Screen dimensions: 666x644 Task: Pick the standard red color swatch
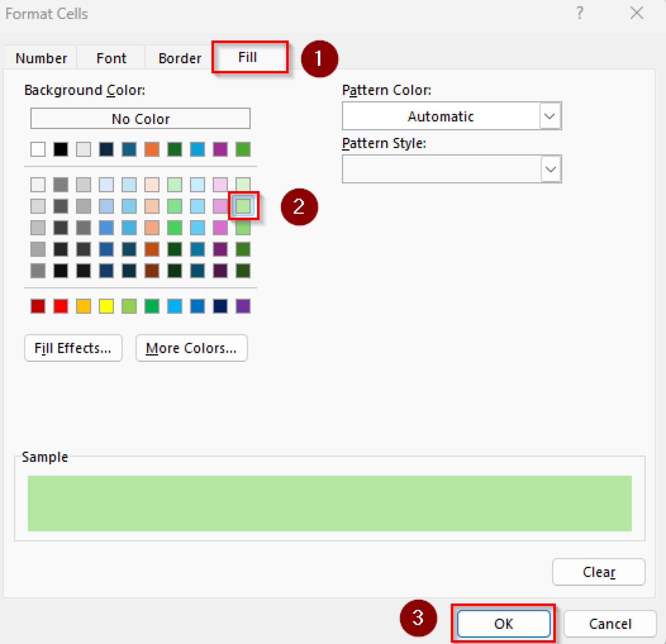coord(38,306)
